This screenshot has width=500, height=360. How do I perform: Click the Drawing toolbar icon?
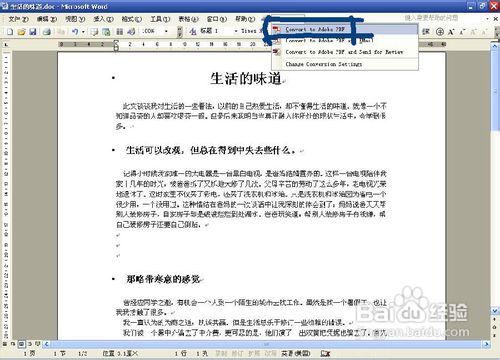[x=131, y=32]
